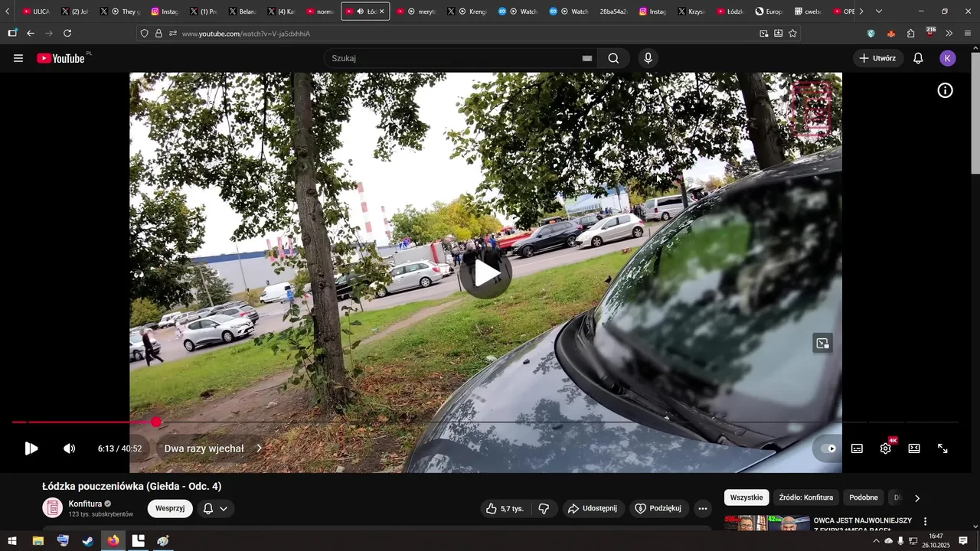Toggle the autoplay switch
This screenshot has width=980, height=551.
(828, 448)
